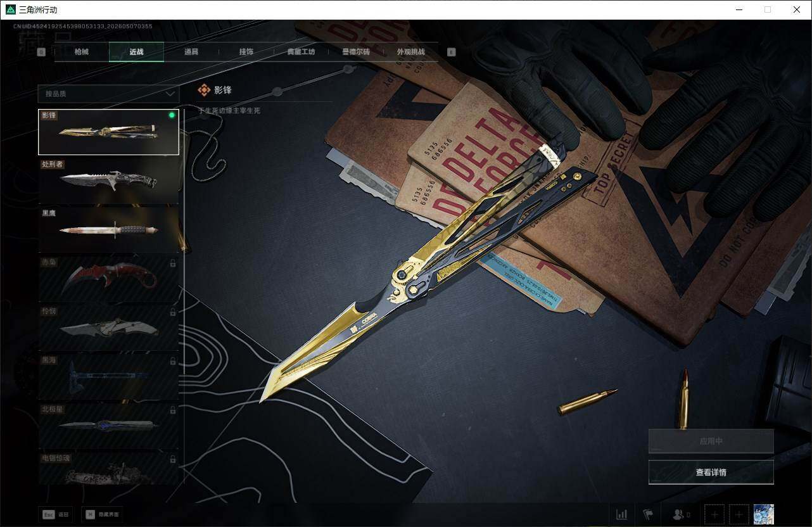Select the 处刑者 knife thumbnail
This screenshot has height=527, width=812.
(x=108, y=181)
